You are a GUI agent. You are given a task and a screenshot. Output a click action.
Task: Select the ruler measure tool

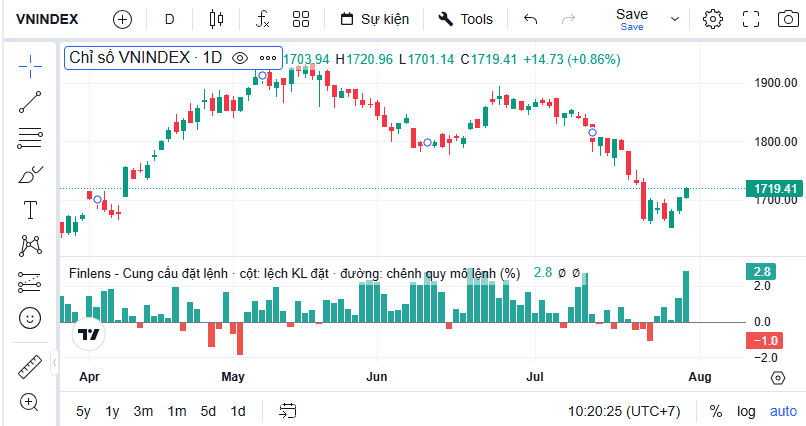click(x=30, y=366)
